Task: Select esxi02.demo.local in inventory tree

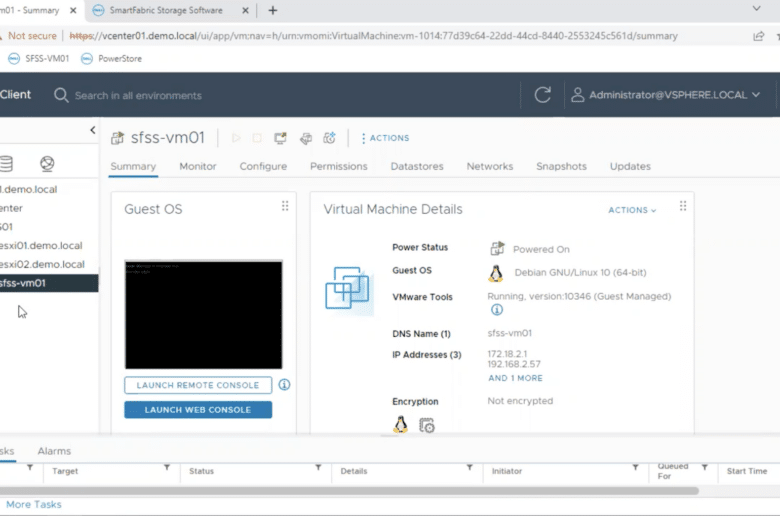Action: tap(42, 264)
